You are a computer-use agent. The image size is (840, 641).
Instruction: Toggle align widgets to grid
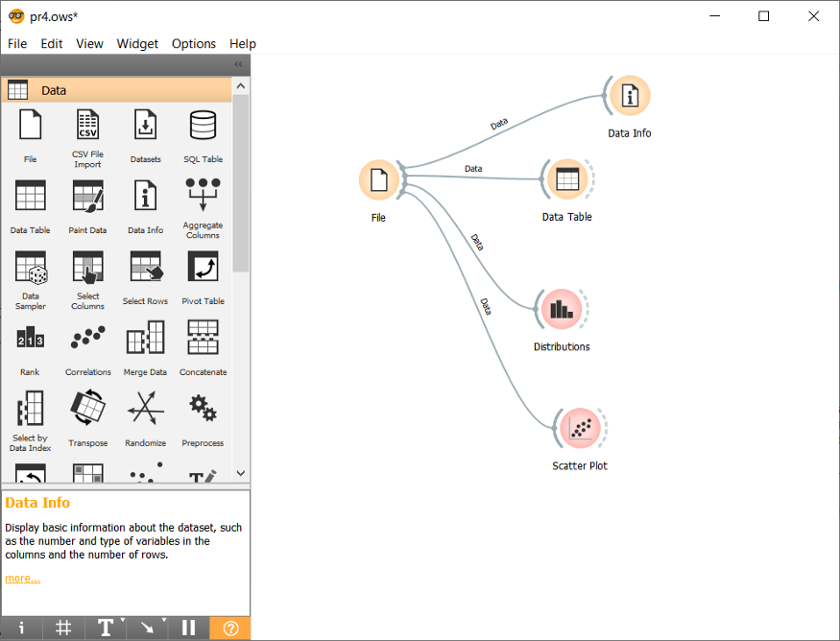[x=63, y=628]
